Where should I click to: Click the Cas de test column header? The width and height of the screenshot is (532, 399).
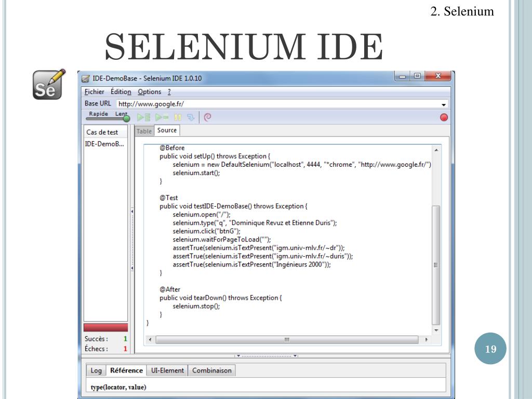pos(105,132)
